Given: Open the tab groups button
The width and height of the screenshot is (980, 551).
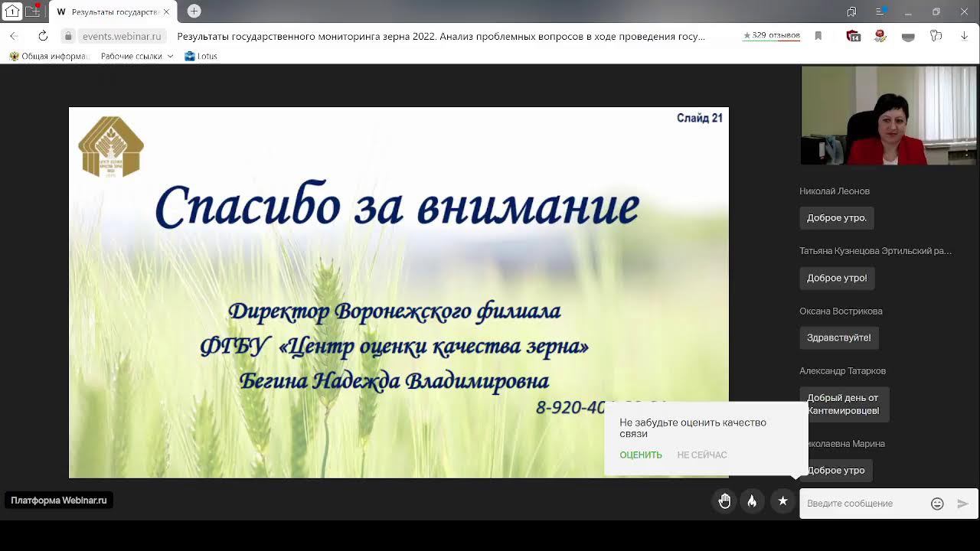Looking at the screenshot, I should pos(33,11).
